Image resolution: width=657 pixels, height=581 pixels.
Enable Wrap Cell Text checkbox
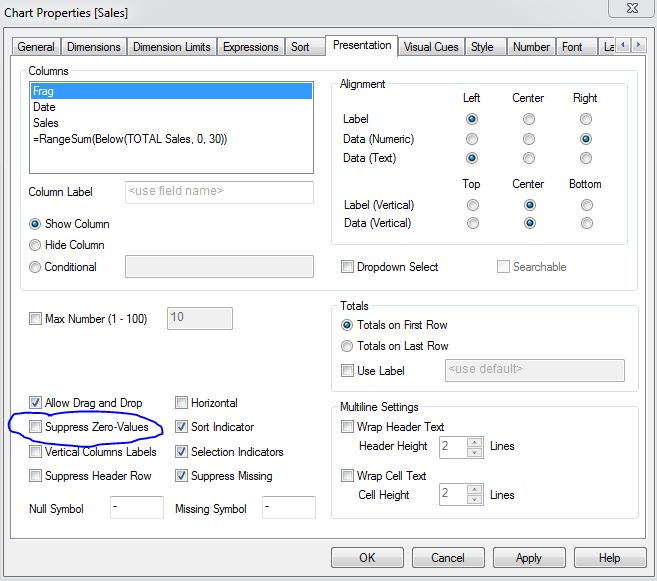tap(347, 476)
